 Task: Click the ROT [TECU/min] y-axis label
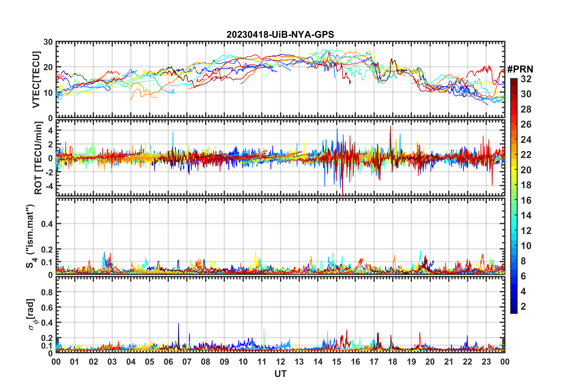[38, 158]
